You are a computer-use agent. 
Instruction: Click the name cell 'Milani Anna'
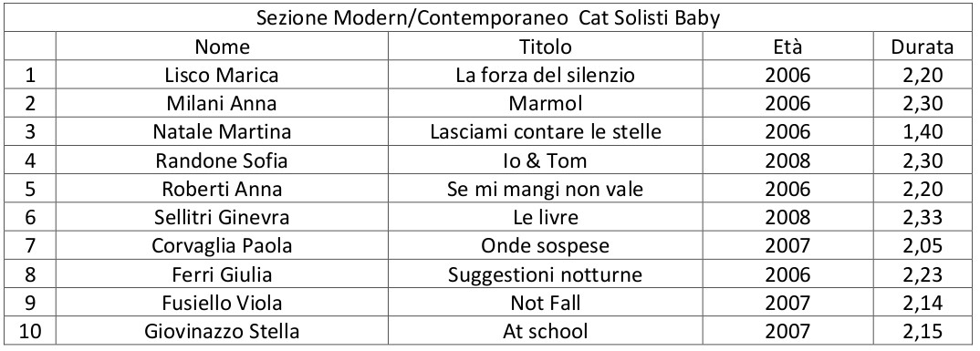[x=222, y=104]
